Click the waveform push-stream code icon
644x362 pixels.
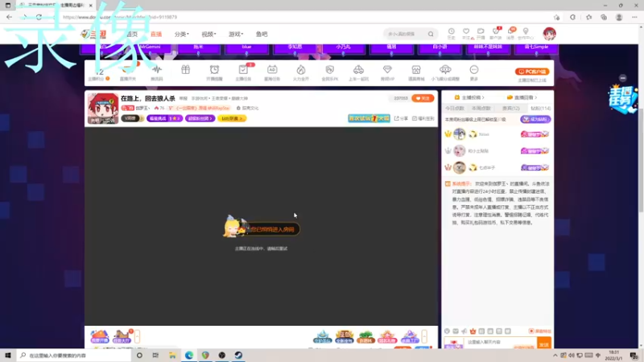pyautogui.click(x=156, y=70)
